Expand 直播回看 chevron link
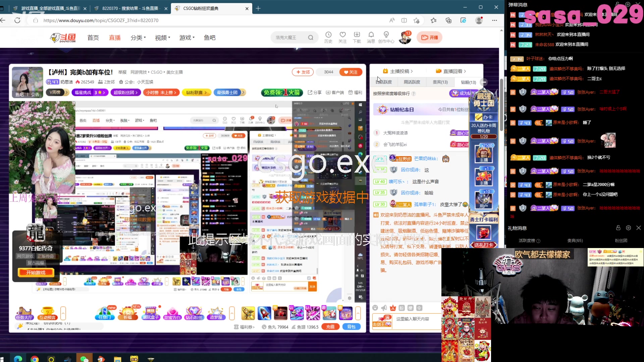This screenshot has width=644, height=362. 451,71
